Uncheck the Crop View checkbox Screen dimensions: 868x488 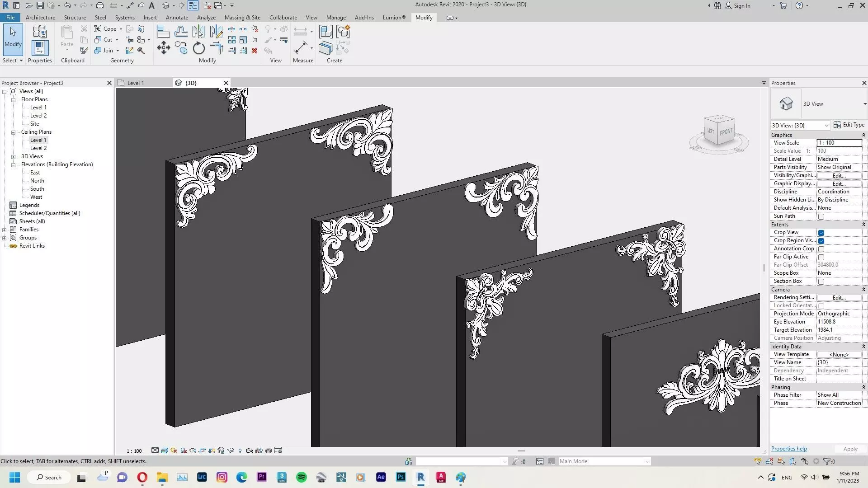821,233
